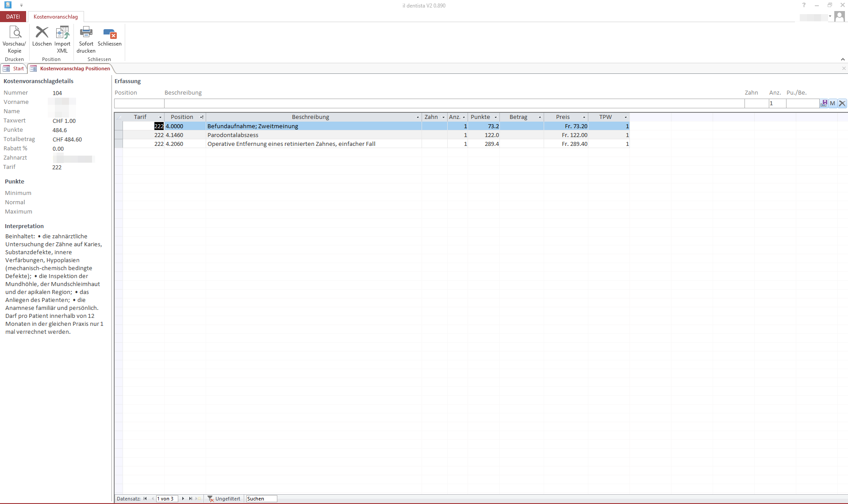Open the DATEI menu tab
This screenshot has width=848, height=504.
(13, 17)
